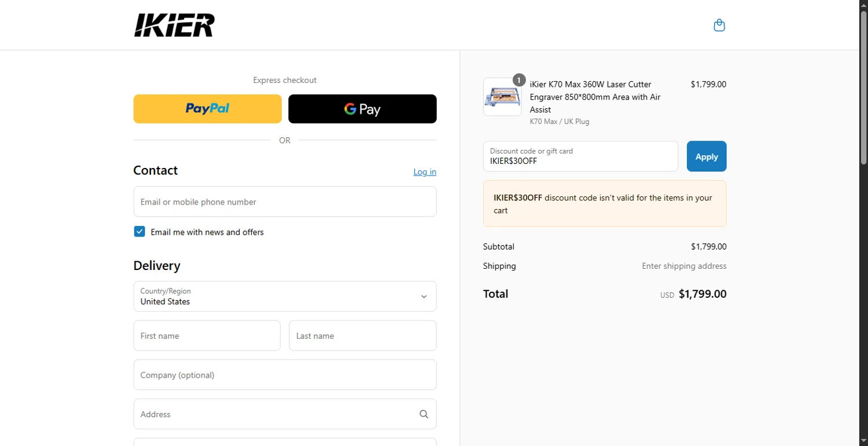Viewport: 868px width, 446px height.
Task: Click the Enter shipping address text
Action: tap(684, 266)
